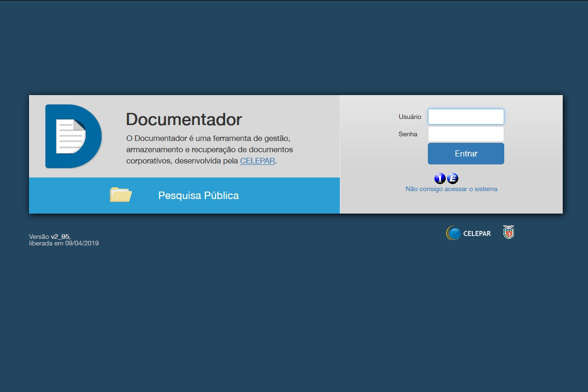This screenshot has height=392, width=588.
Task: Focus the Senha password field
Action: pos(466,134)
